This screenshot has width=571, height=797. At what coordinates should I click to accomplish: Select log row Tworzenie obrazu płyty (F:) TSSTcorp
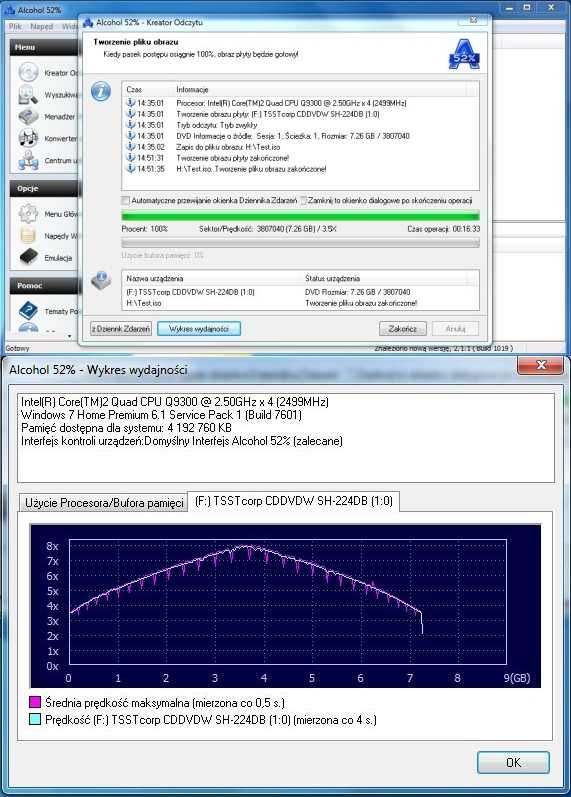pos(300,114)
